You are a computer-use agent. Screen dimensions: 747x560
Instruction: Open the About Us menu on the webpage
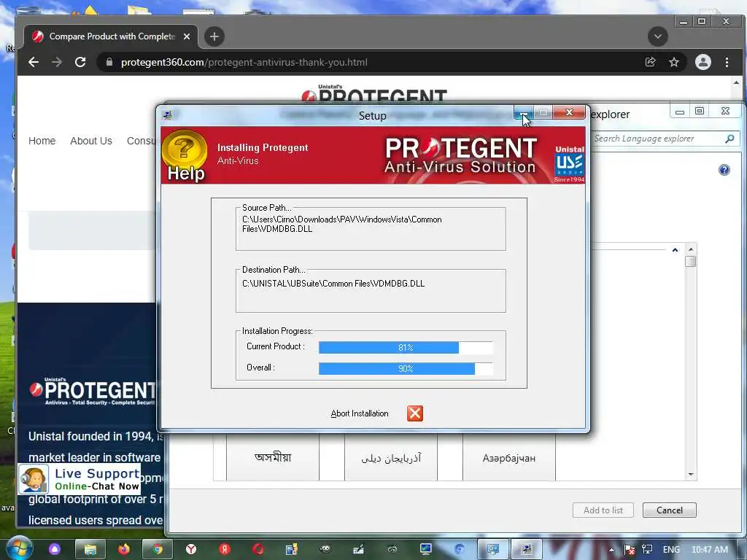click(x=91, y=141)
